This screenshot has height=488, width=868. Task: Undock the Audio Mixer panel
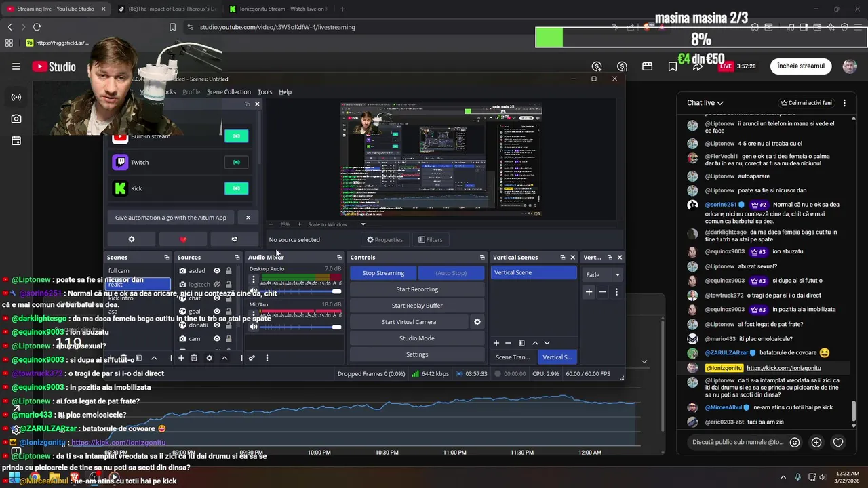[x=340, y=257]
